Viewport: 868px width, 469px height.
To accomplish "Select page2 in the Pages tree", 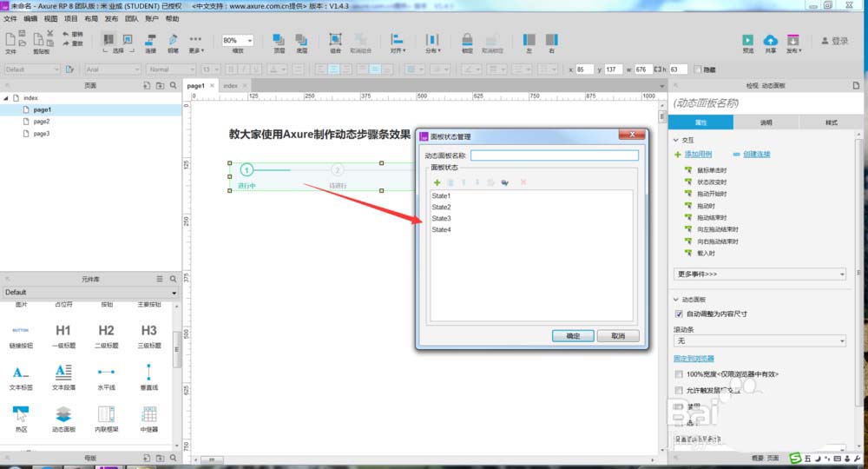I will 42,122.
